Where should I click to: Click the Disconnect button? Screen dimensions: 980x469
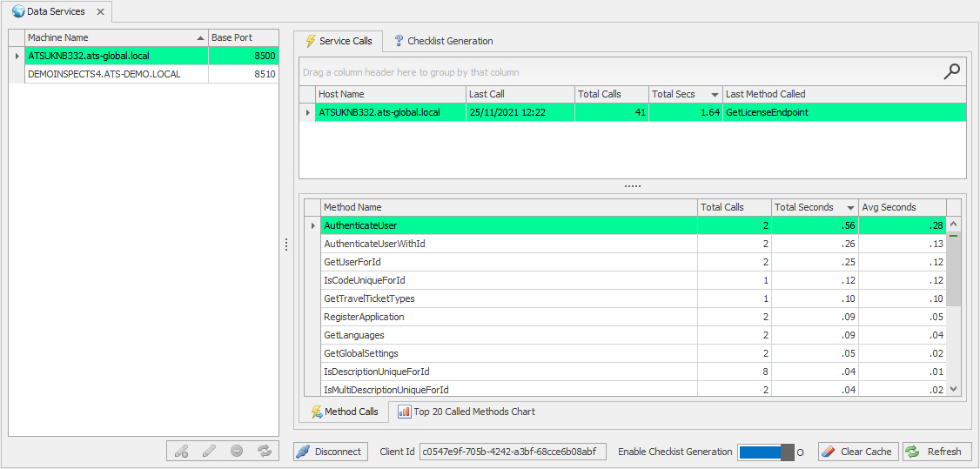(x=330, y=452)
